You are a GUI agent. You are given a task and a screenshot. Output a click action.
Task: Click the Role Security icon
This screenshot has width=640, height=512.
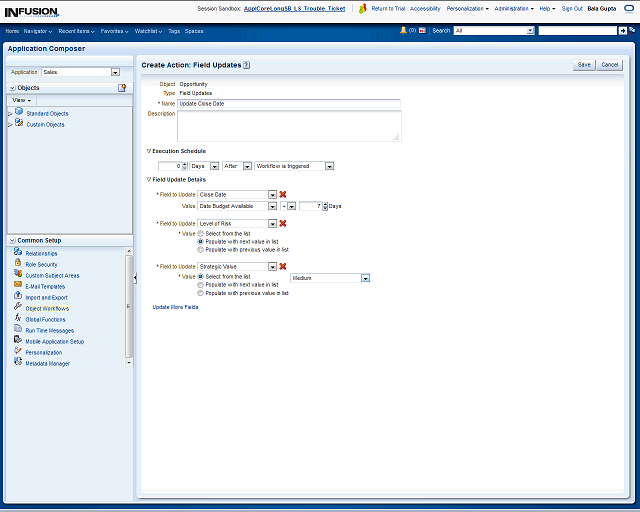(x=18, y=264)
